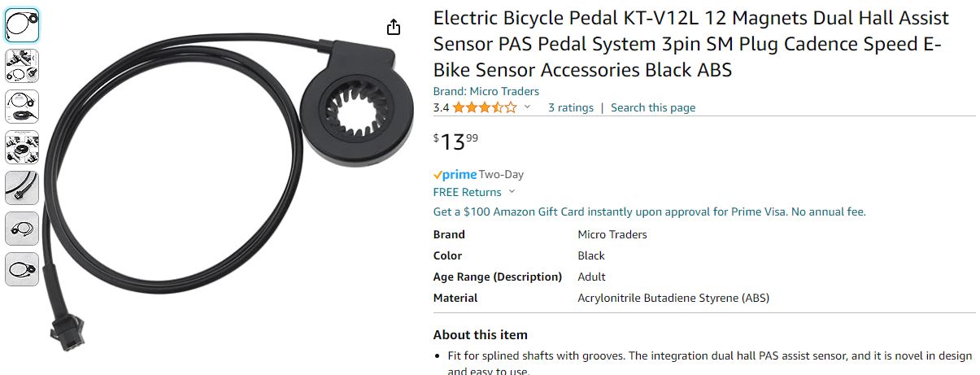The height and width of the screenshot is (375, 980).
Task: Select the third thumbnail in the image strip
Action: 22,107
